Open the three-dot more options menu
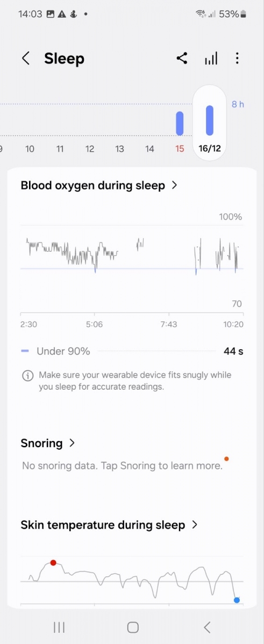Image resolution: width=264 pixels, height=644 pixels. [x=237, y=58]
